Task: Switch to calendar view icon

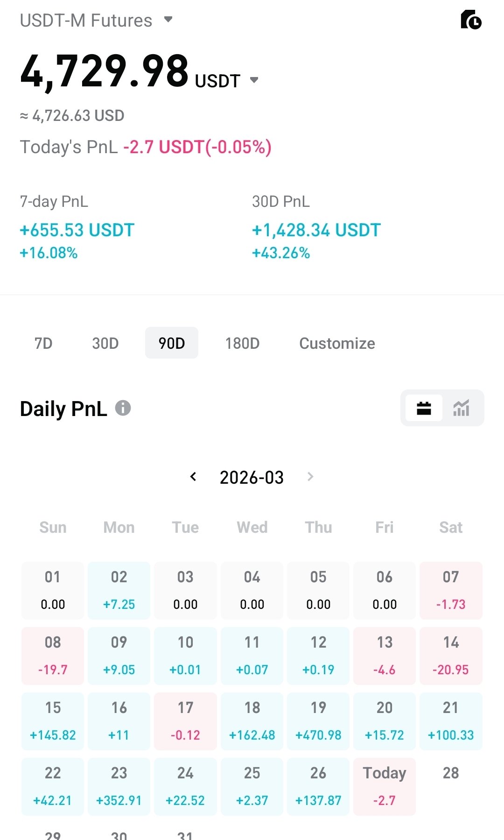Action: click(x=424, y=408)
